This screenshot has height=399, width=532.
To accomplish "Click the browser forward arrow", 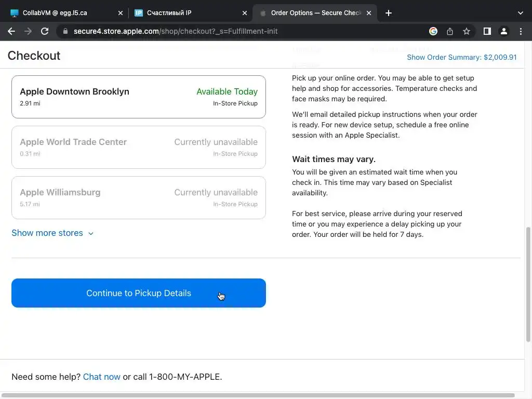I will point(28,31).
